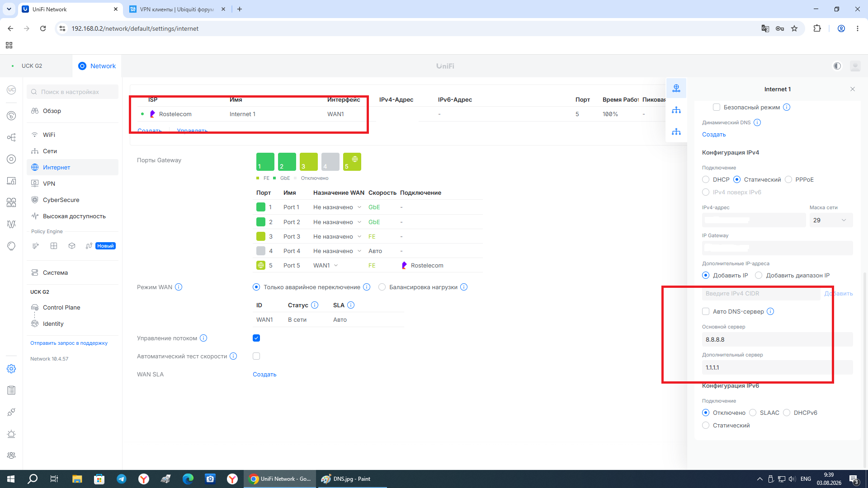The image size is (868, 488).
Task: Expand Port 3 WAN assignment dropdown
Action: (x=337, y=236)
